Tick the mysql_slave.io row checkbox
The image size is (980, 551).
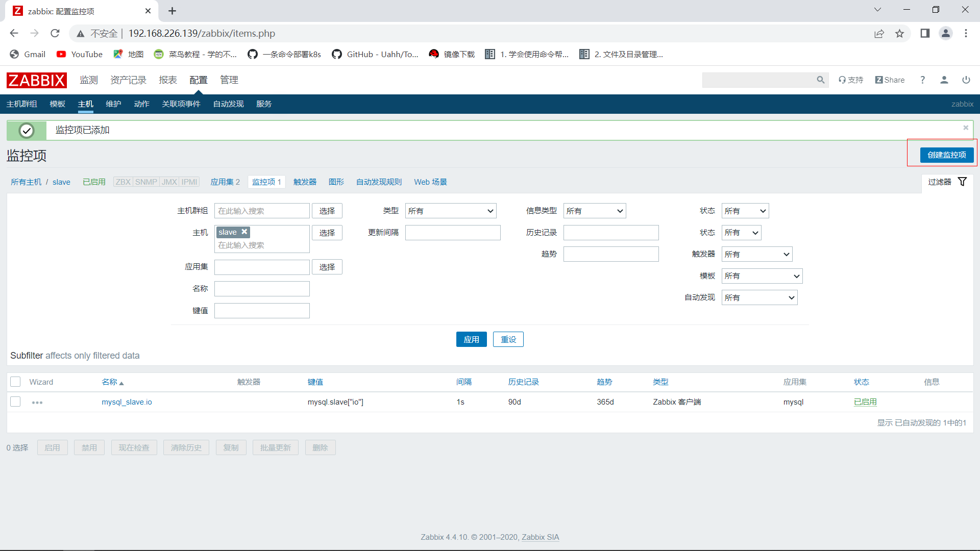(15, 402)
